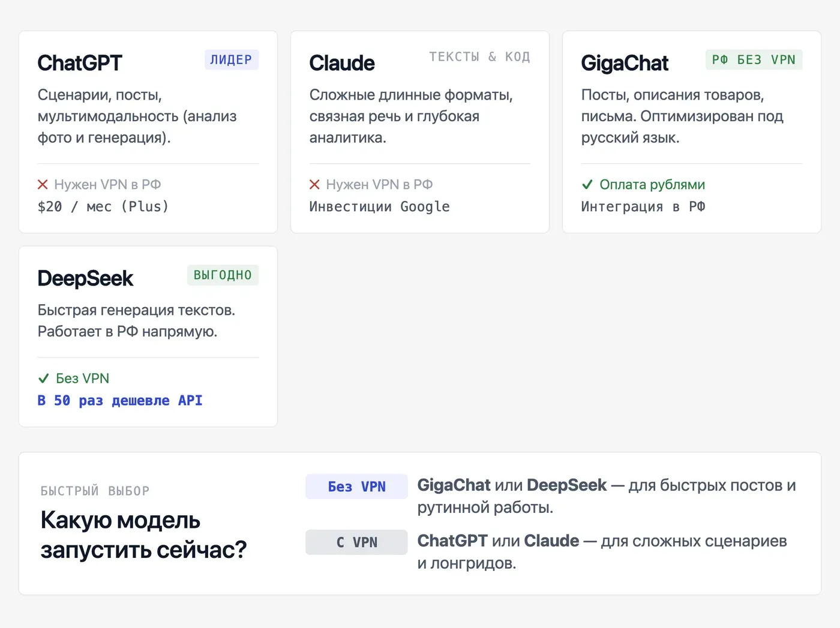This screenshot has height=628, width=840.
Task: Click the green checkmark beside Оплата рублями
Action: 587,184
